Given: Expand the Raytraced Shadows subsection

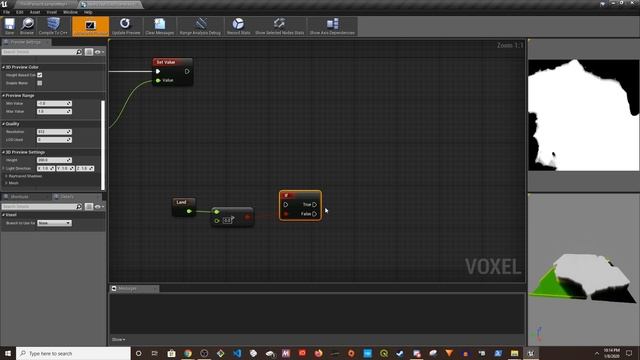Looking at the screenshot, I should [x=7, y=176].
